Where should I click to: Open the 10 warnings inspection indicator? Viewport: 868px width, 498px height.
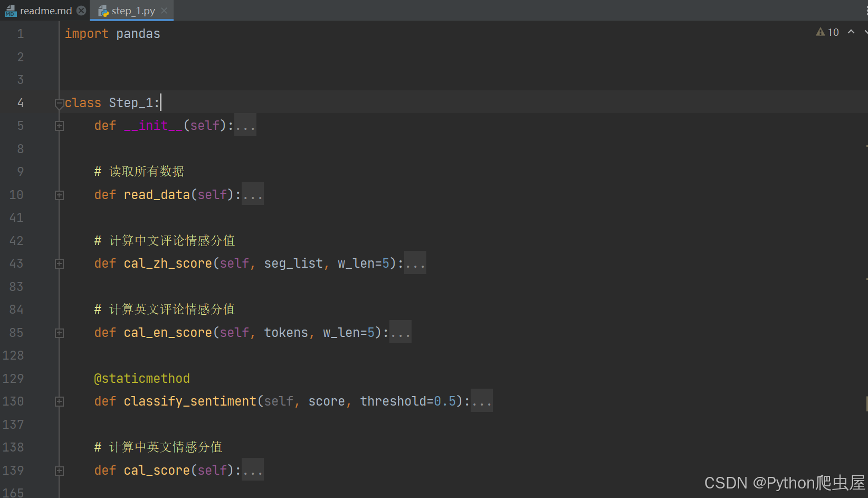click(827, 32)
